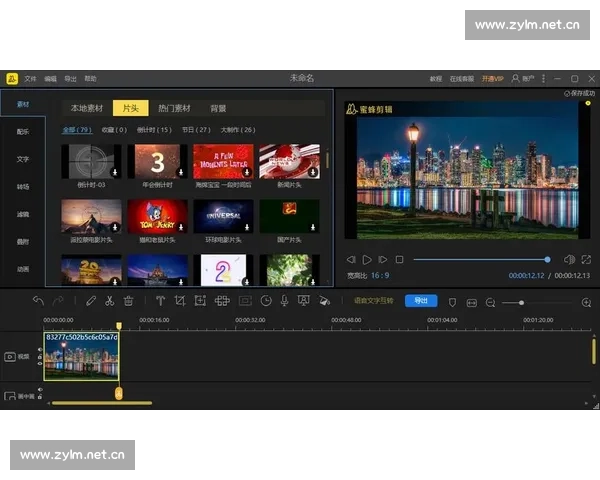
Task: Open 在线客服 online support
Action: pos(462,79)
